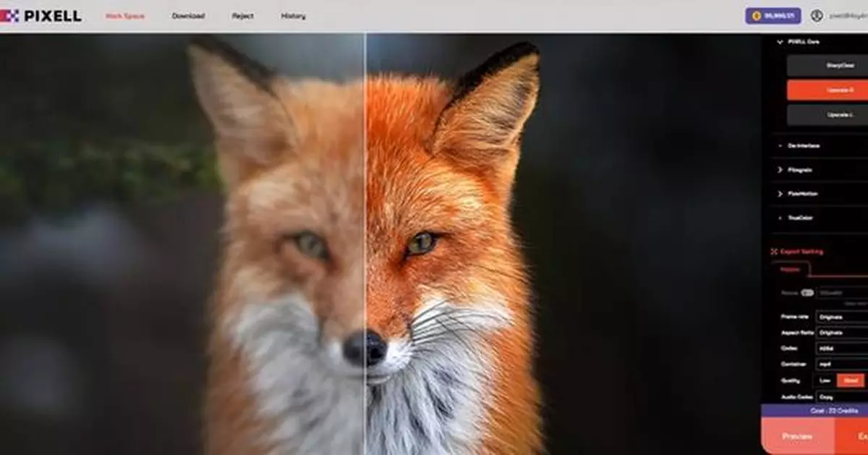Screen dimensions: 868x455
Task: Collapse the PIXELL Core section chevron
Action: click(780, 42)
